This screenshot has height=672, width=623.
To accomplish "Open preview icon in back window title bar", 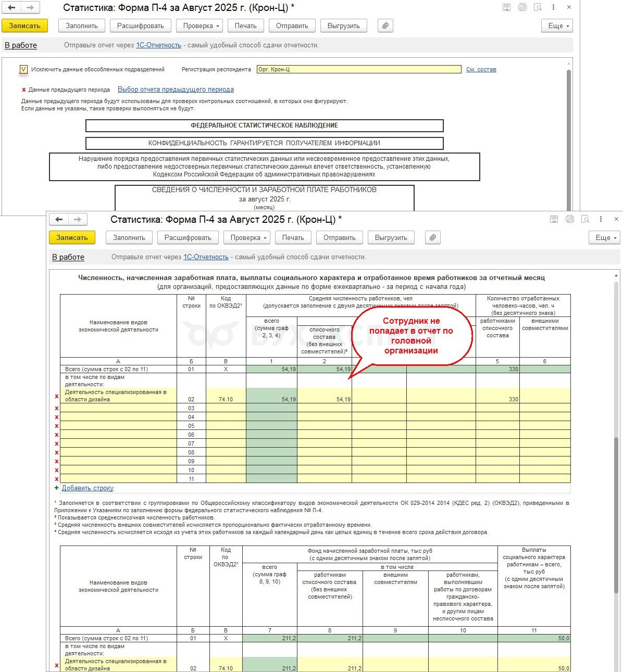I will (538, 7).
